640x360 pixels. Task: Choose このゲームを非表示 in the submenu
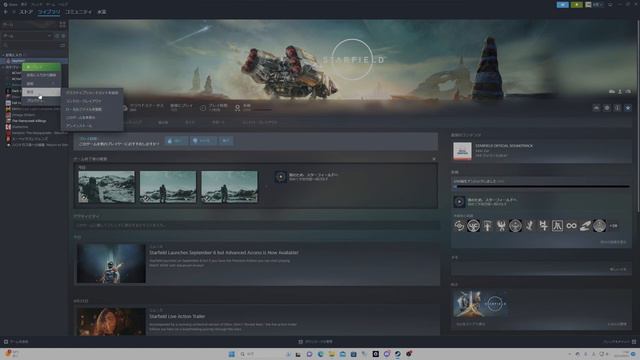coord(92,118)
